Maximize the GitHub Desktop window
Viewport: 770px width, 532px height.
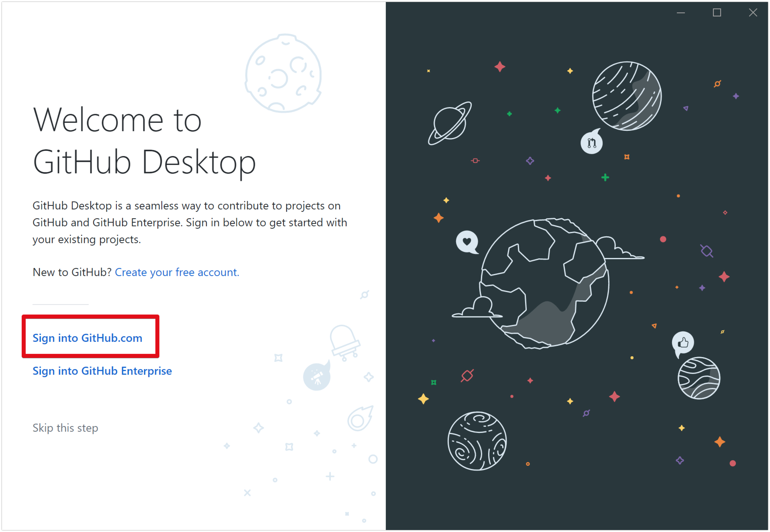pyautogui.click(x=717, y=13)
